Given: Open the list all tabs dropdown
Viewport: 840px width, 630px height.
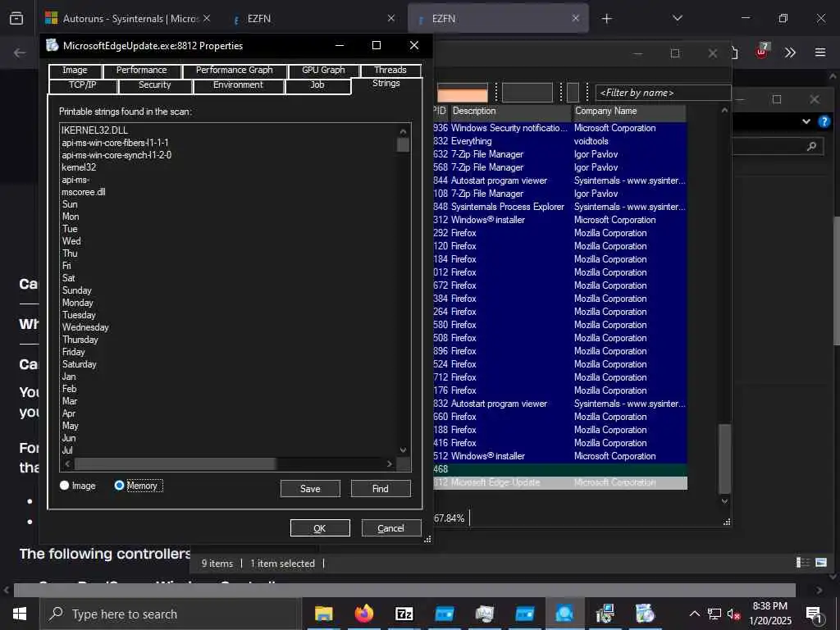Looking at the screenshot, I should [x=677, y=18].
